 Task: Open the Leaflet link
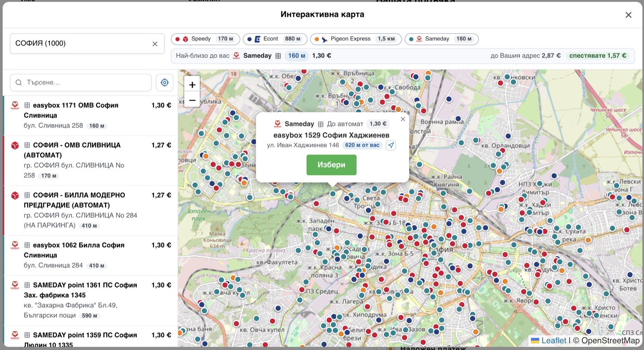(549, 341)
